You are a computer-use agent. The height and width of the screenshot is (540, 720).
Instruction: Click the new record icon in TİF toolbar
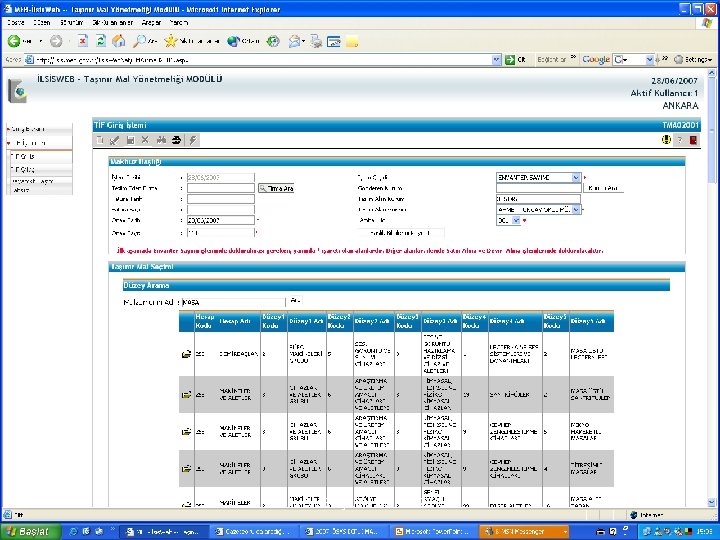pyautogui.click(x=100, y=140)
